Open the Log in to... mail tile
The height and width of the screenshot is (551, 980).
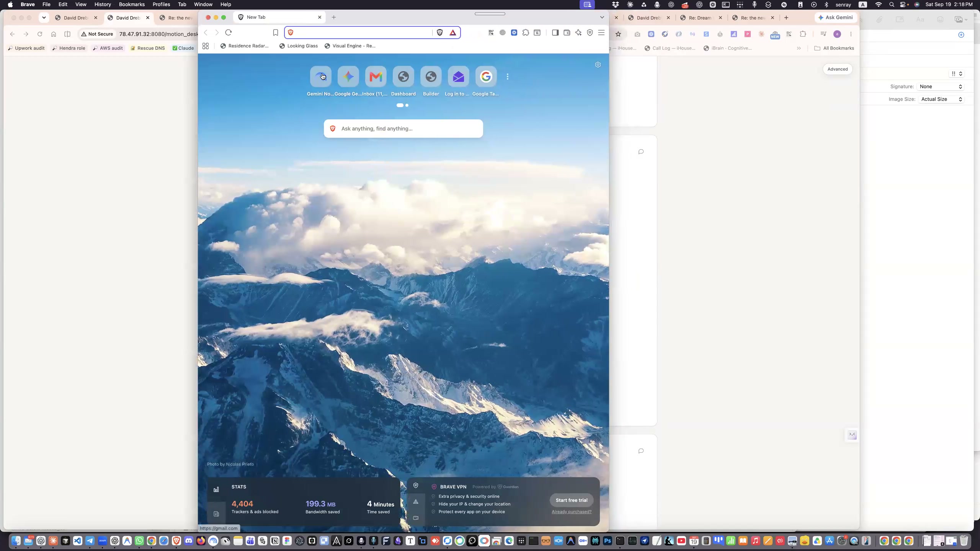pyautogui.click(x=459, y=77)
